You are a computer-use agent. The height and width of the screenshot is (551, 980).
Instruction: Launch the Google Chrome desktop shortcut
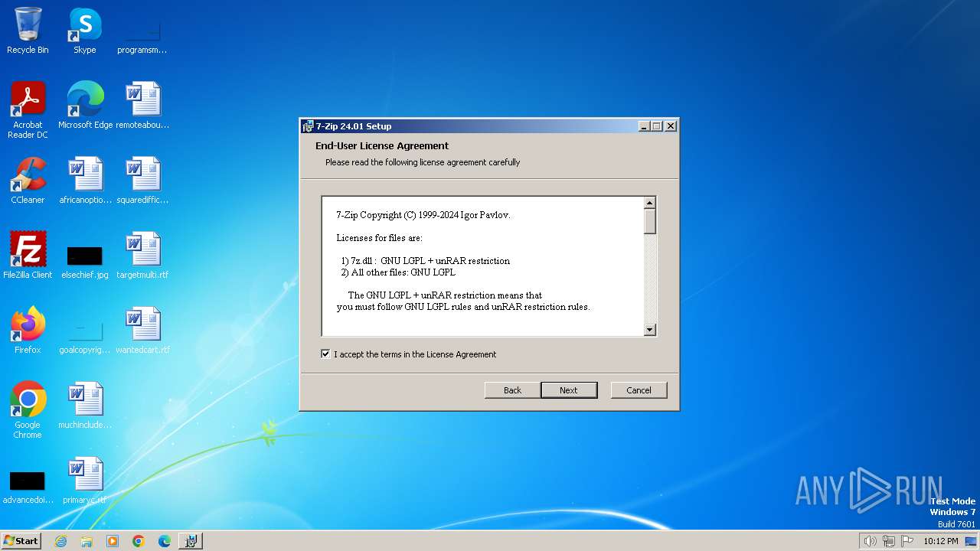tap(28, 410)
